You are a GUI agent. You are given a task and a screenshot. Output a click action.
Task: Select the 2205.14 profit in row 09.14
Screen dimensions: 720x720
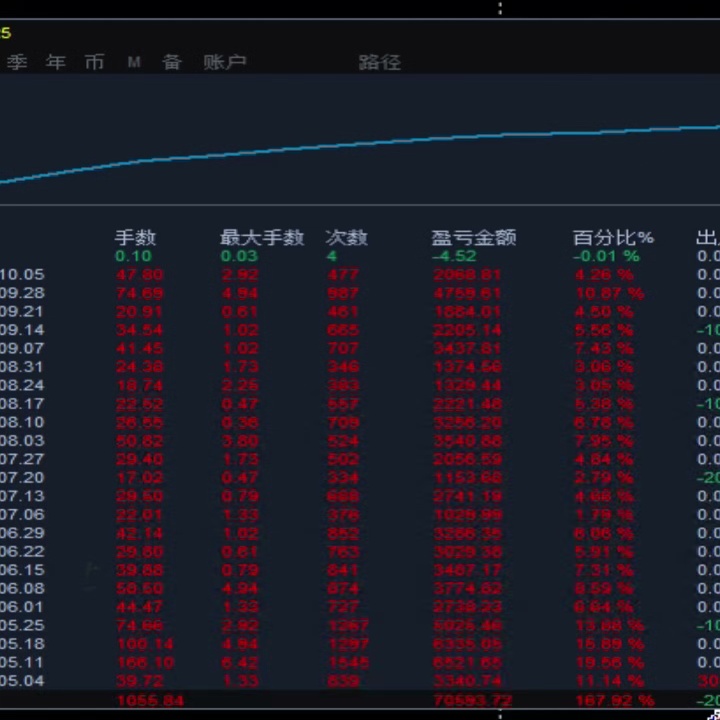467,330
